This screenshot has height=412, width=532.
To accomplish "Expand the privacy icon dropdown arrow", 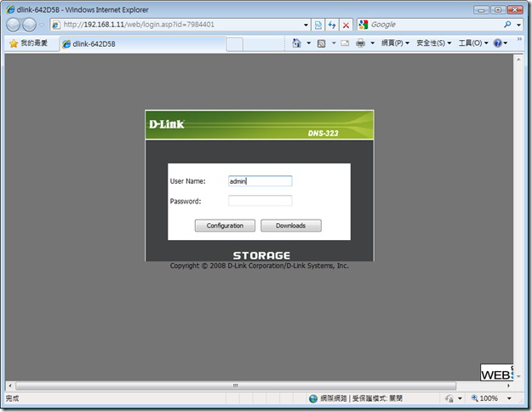I will click(x=460, y=398).
